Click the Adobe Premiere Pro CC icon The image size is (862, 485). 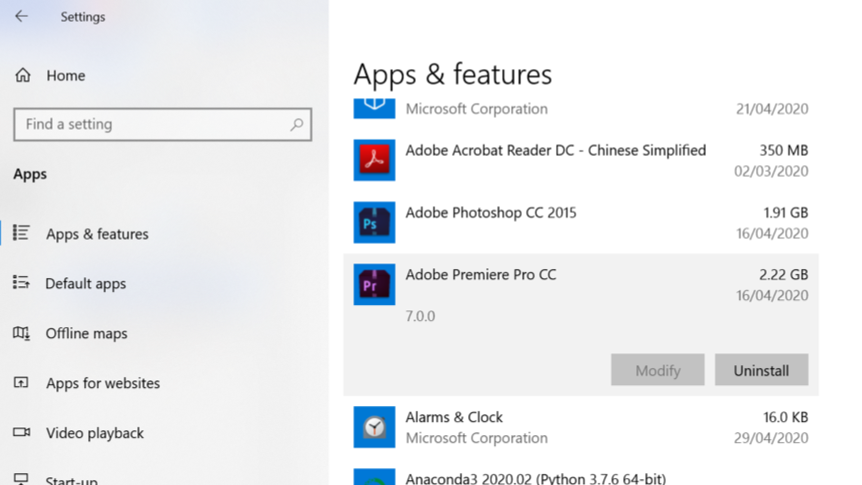(x=374, y=284)
